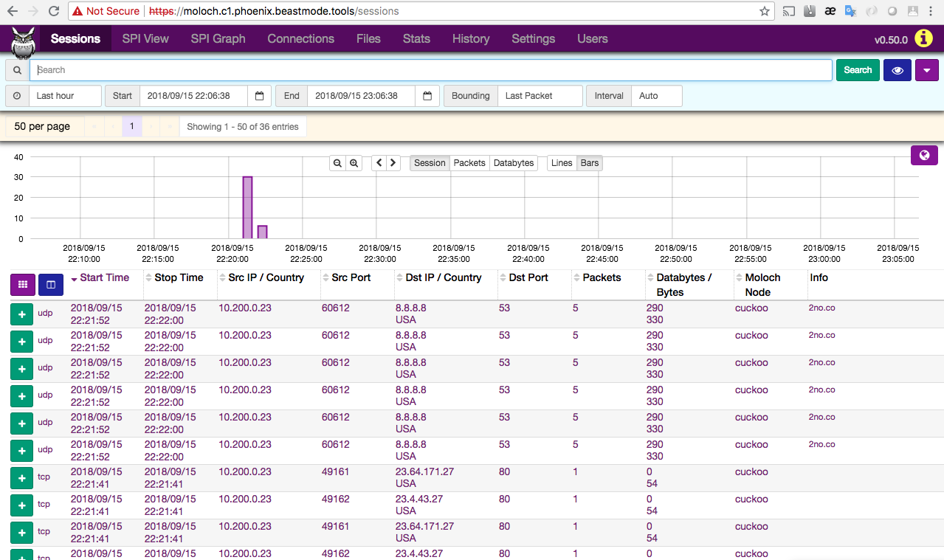Screen dimensions: 944x560
Task: Zoom out the timeline graph
Action: (337, 163)
